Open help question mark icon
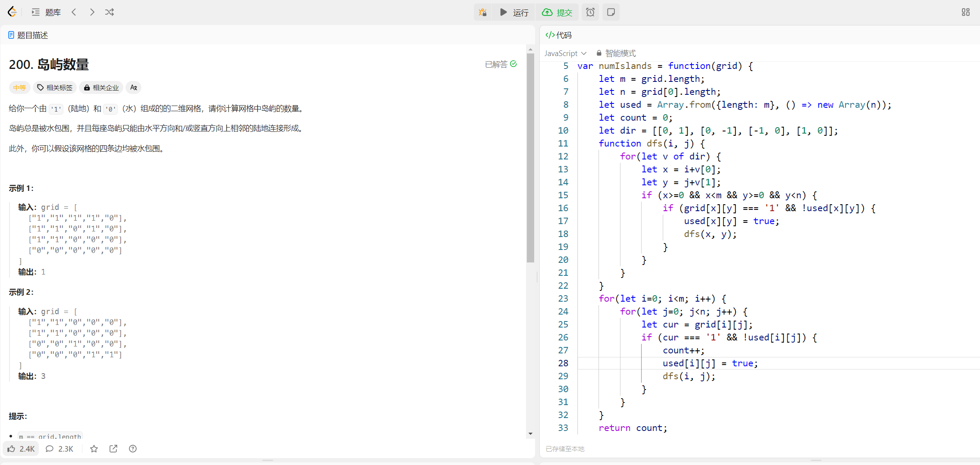The image size is (980, 465). pos(133,449)
